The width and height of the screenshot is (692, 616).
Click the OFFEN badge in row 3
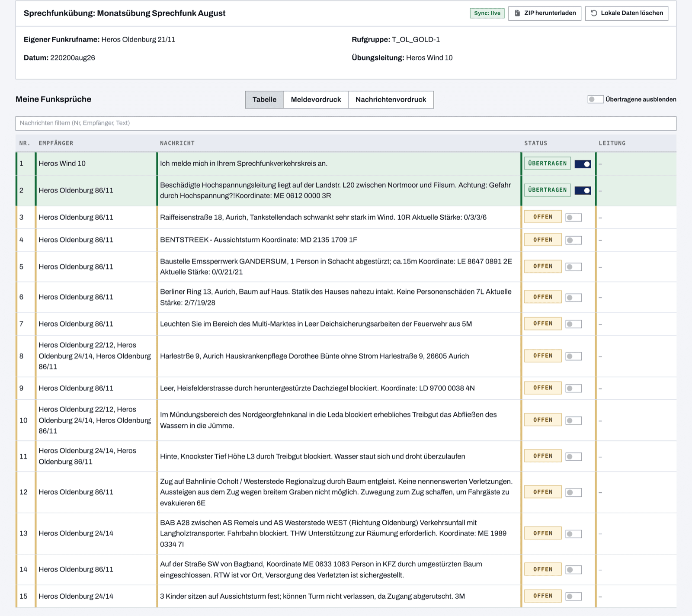pos(543,217)
